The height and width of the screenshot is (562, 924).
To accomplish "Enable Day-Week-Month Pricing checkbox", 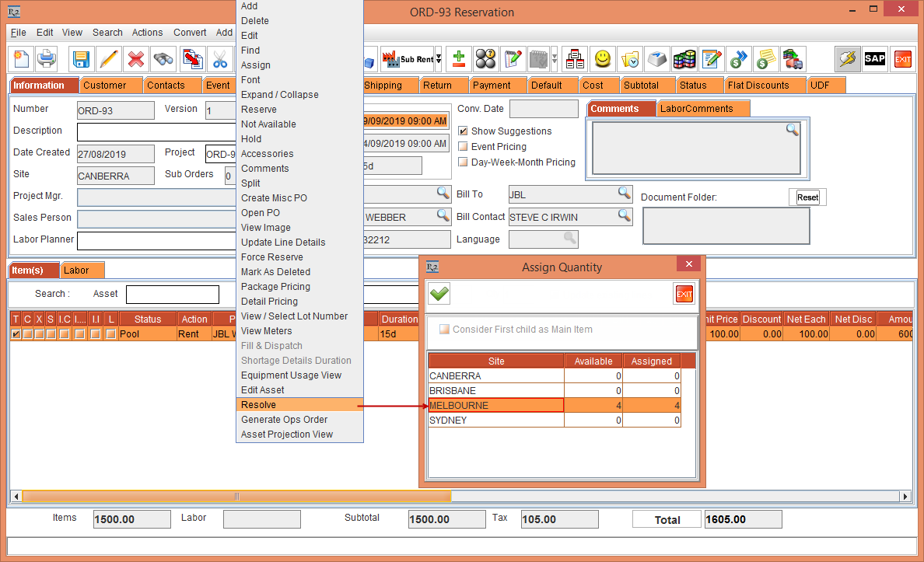I will coord(464,162).
